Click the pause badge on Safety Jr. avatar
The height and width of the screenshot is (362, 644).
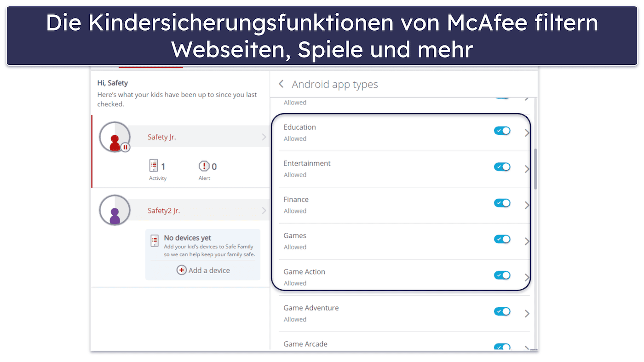(126, 147)
